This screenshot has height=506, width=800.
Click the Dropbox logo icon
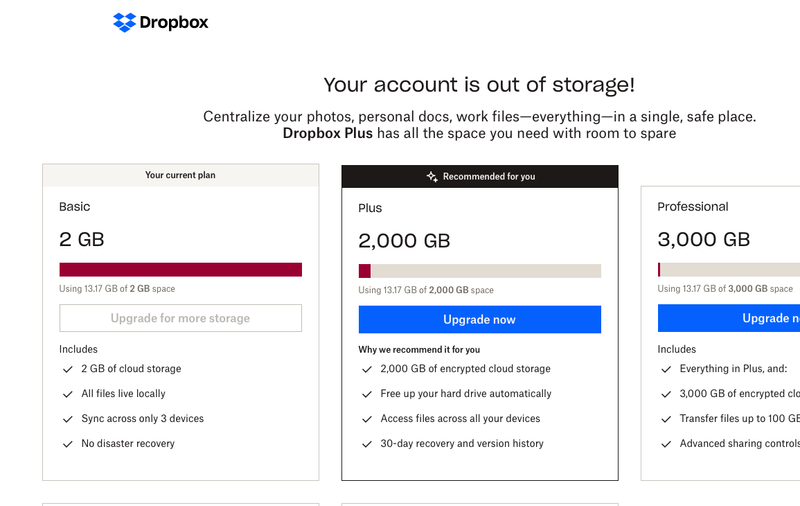(x=124, y=22)
